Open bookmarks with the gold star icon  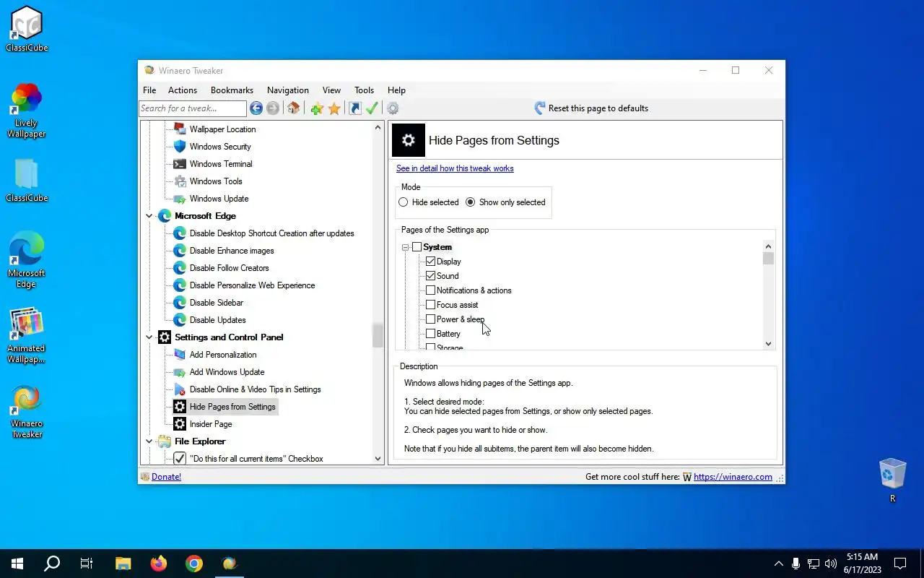334,108
